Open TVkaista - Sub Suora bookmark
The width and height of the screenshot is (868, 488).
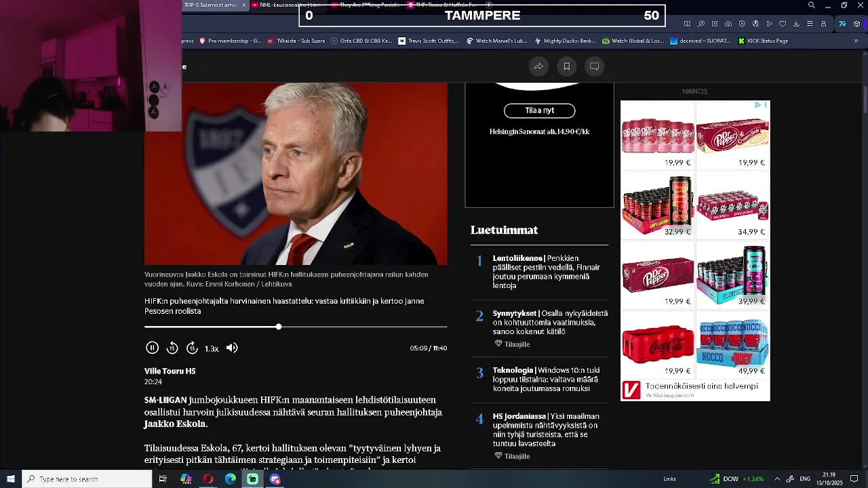point(296,41)
